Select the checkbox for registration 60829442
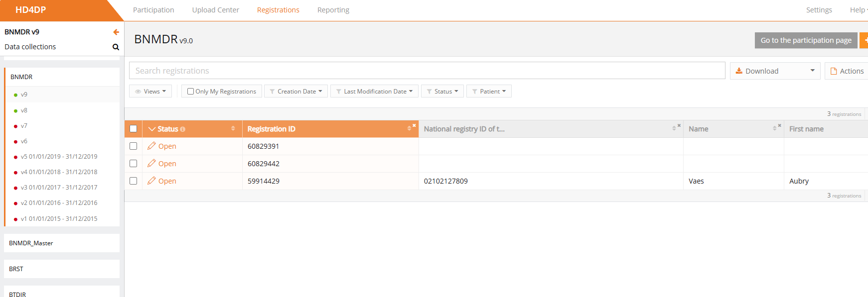868x297 pixels. 133,164
